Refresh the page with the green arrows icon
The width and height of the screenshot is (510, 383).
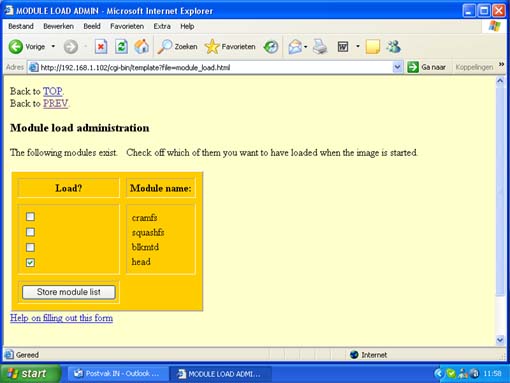(121, 47)
